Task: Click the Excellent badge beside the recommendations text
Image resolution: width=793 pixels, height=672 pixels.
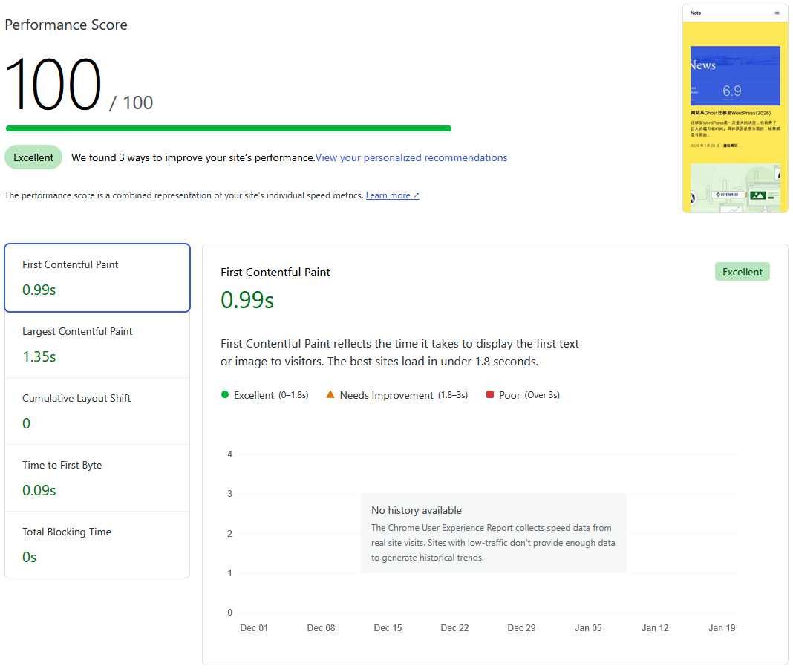Action: click(x=33, y=157)
